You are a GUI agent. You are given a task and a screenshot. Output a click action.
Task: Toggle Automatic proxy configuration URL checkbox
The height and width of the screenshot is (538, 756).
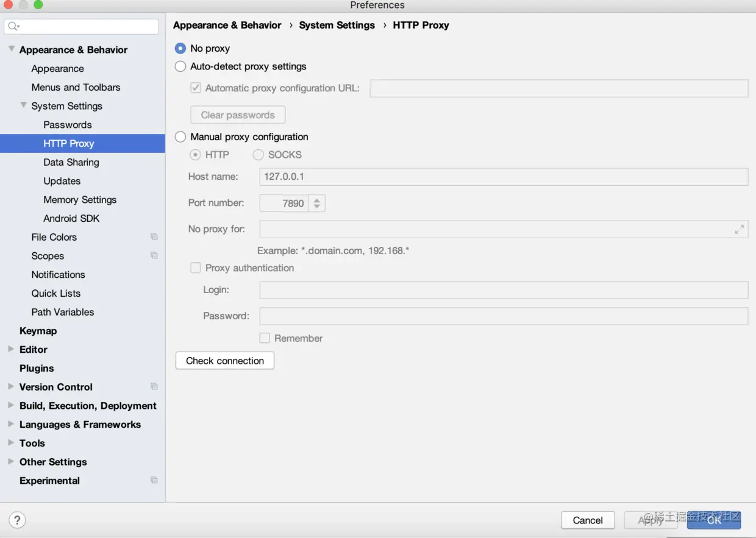(x=196, y=88)
